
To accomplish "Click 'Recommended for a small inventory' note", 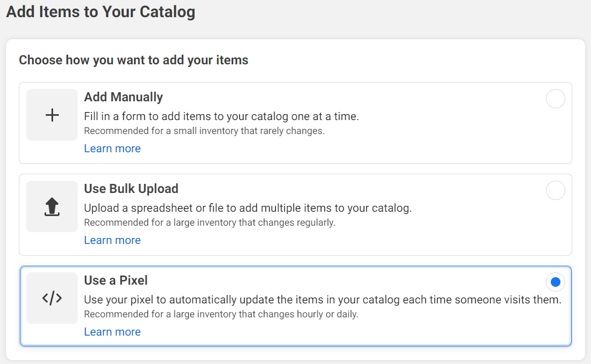I will tap(204, 130).
